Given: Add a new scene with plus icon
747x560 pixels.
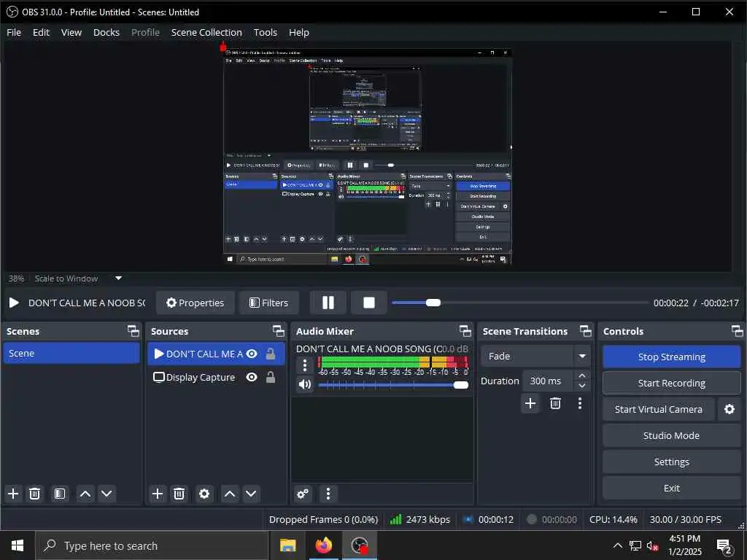Looking at the screenshot, I should pyautogui.click(x=13, y=494).
